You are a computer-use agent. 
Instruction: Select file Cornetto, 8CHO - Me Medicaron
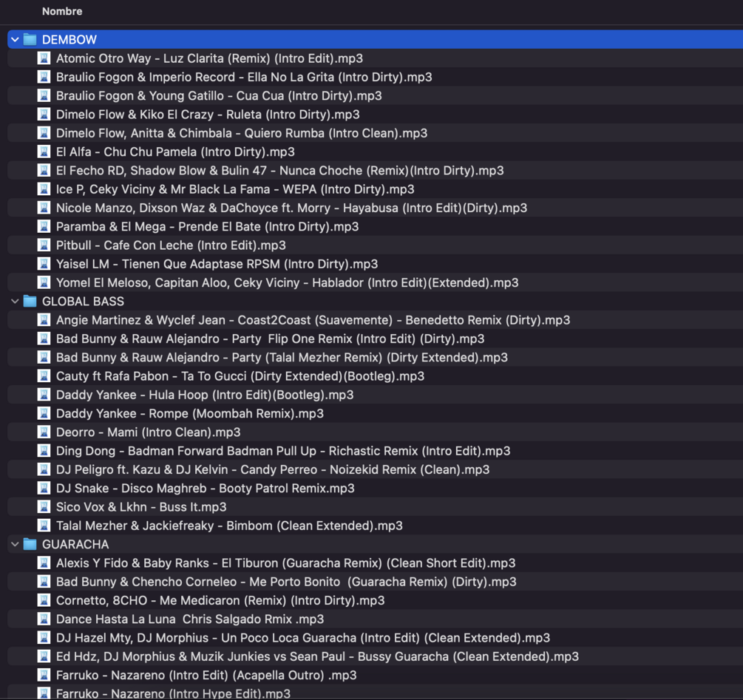point(220,600)
